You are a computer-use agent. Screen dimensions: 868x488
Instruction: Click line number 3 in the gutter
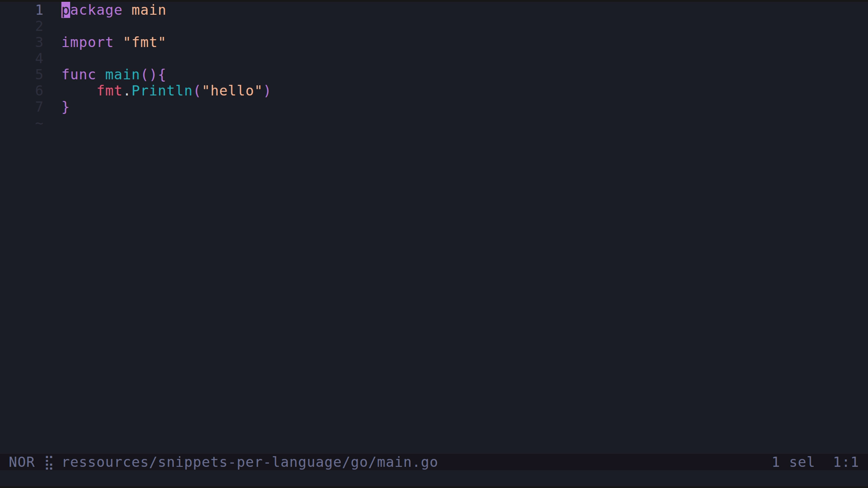[39, 42]
